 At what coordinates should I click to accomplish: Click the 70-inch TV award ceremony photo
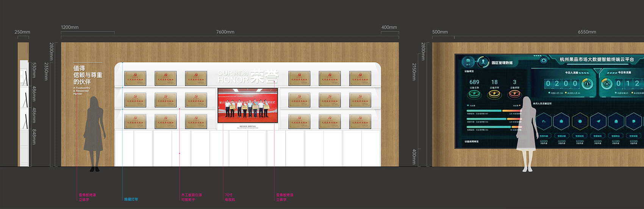coord(247,105)
